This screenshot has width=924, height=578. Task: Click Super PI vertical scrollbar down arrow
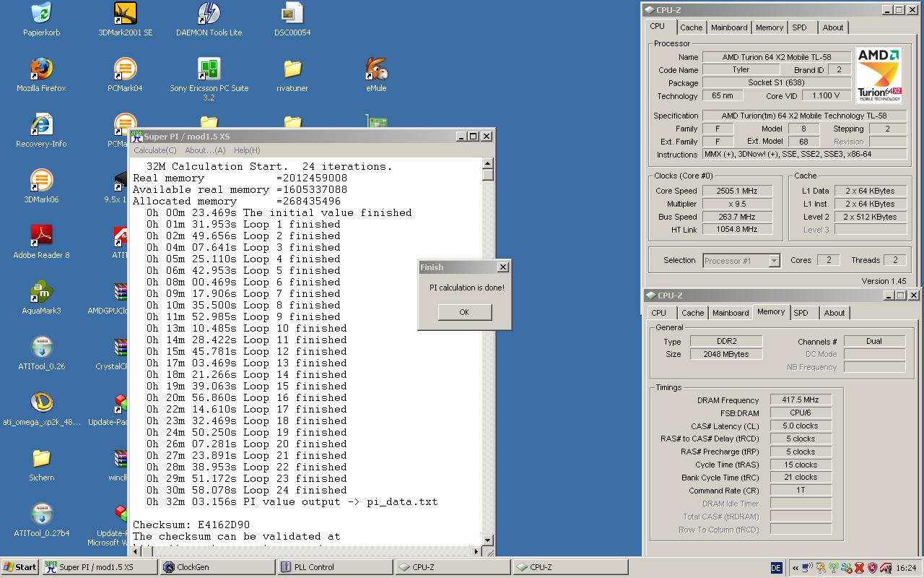point(488,540)
